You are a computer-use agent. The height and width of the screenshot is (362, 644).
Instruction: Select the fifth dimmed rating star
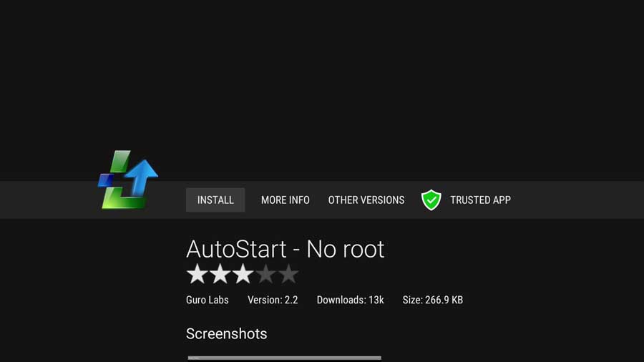coord(288,274)
